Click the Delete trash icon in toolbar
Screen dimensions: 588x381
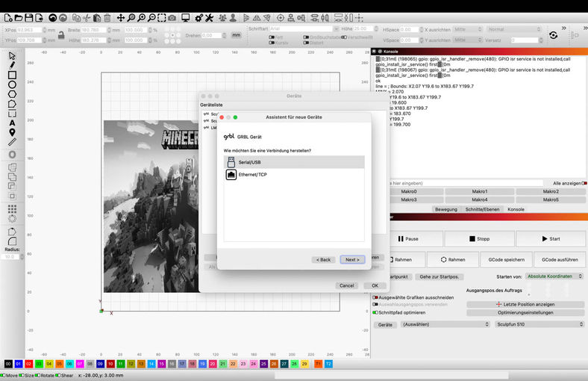[107, 18]
